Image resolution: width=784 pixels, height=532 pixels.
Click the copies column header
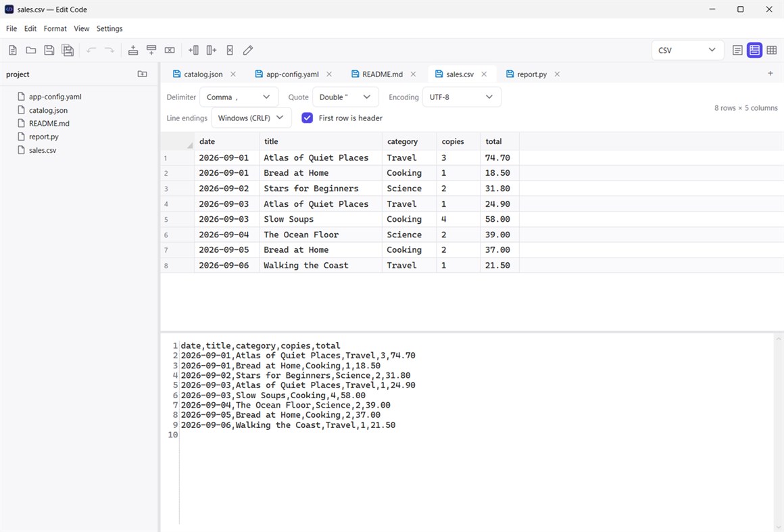(x=459, y=141)
